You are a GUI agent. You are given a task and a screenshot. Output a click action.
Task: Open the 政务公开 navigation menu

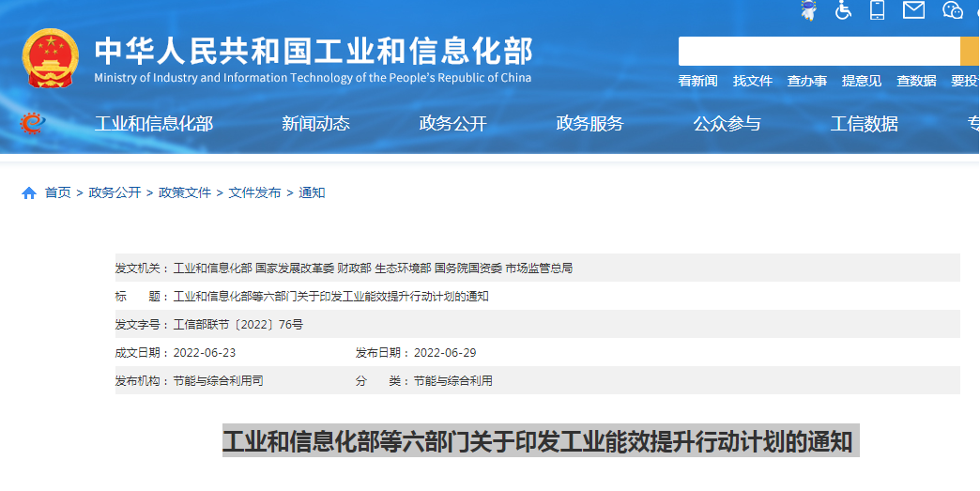[453, 124]
